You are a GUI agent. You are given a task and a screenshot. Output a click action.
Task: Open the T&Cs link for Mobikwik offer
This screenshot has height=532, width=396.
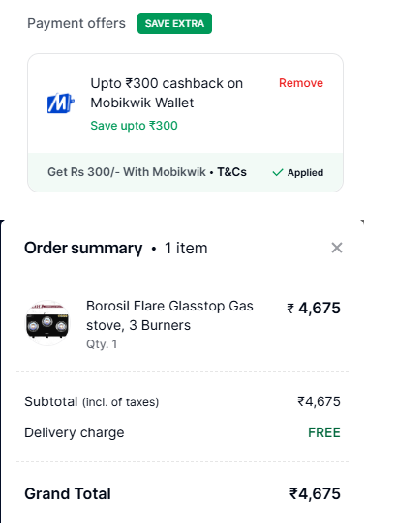[232, 172]
